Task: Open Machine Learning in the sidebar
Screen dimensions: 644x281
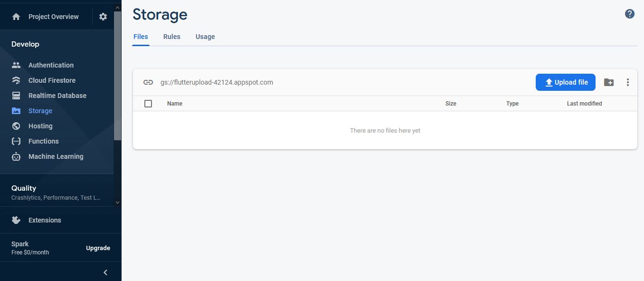Action: click(56, 156)
